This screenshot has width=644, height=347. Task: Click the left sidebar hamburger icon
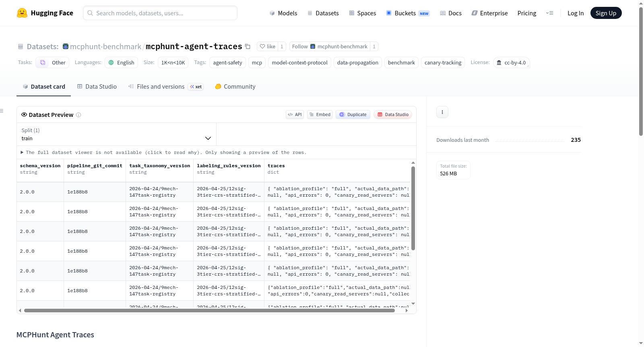2,111
